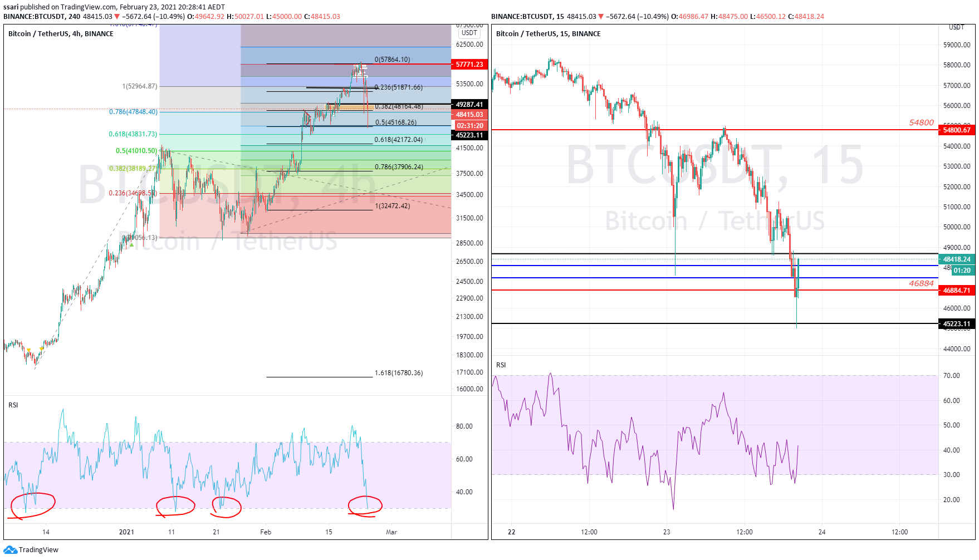Click the blue 0.786(47848.40) label
The image size is (979, 560).
point(133,112)
